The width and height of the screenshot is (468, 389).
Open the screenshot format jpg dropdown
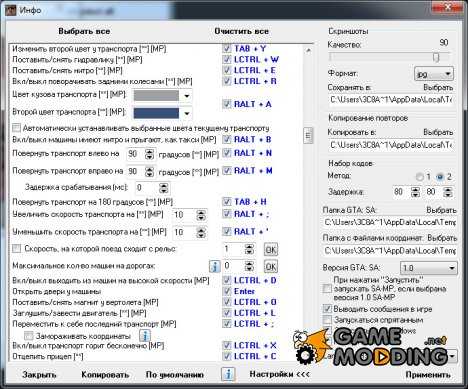(434, 74)
